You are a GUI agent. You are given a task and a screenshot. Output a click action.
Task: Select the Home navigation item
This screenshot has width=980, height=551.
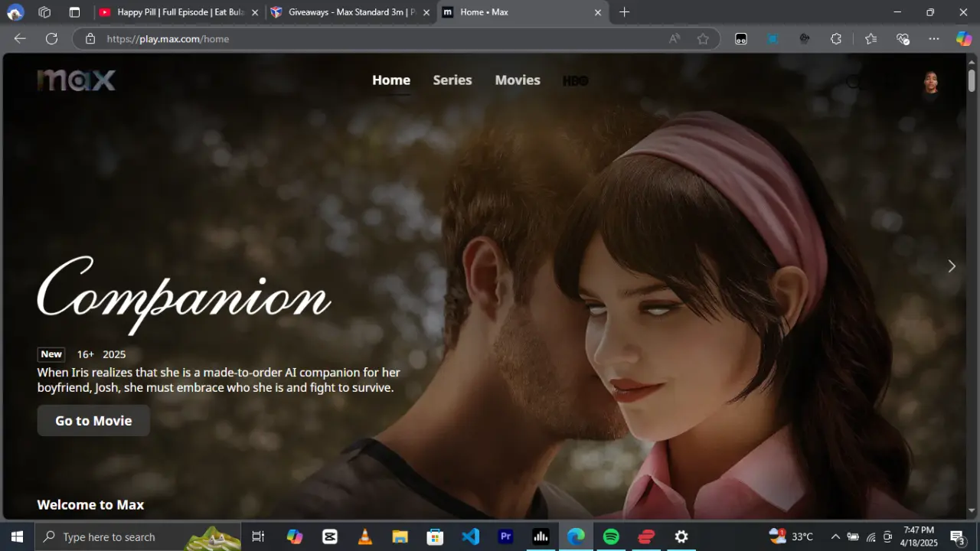(x=391, y=80)
